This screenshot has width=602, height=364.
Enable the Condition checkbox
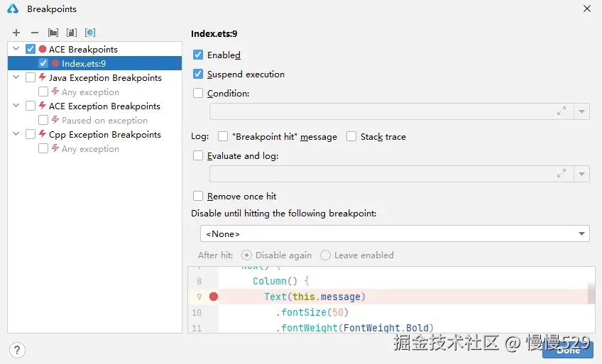[x=198, y=93]
